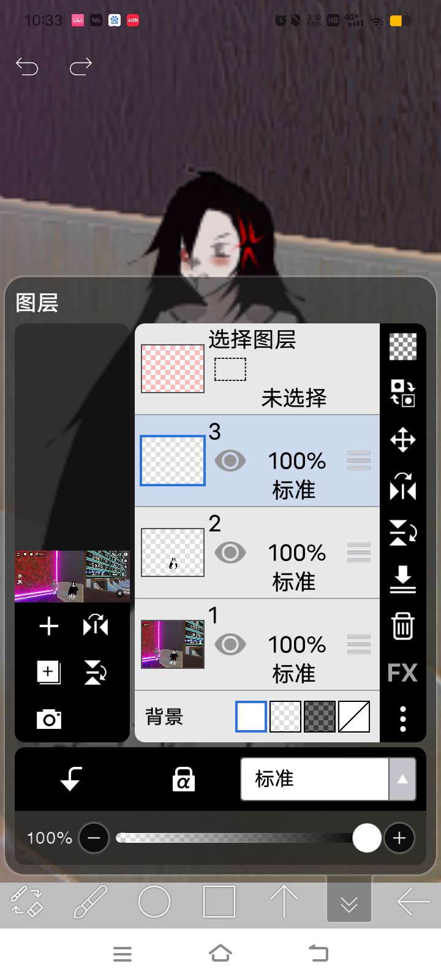This screenshot has height=980, width=441.
Task: Toggle visibility of layer 1
Action: (230, 644)
